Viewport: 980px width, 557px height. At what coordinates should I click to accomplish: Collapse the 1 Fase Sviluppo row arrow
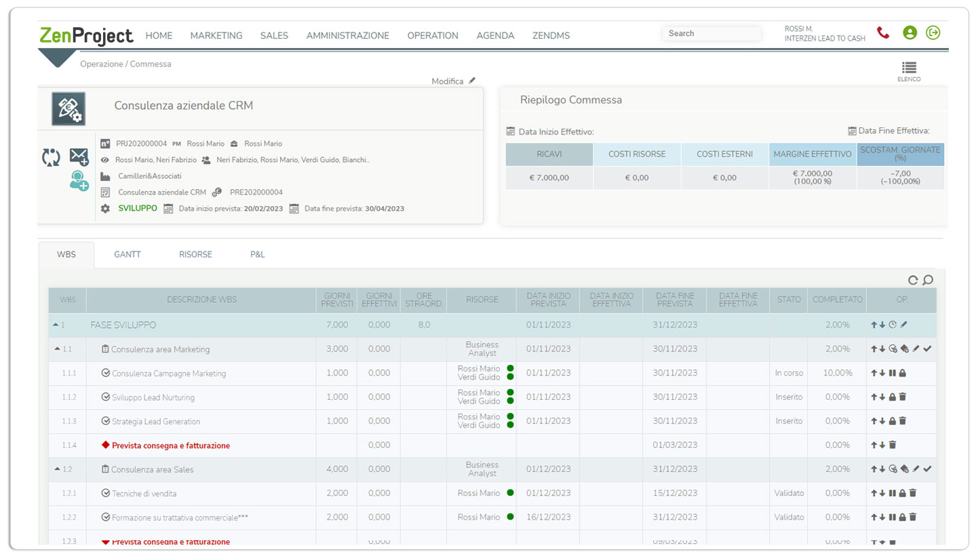coord(56,325)
